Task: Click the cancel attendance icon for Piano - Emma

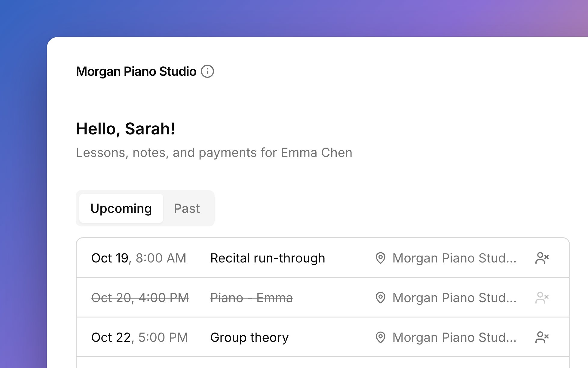Action: tap(542, 298)
